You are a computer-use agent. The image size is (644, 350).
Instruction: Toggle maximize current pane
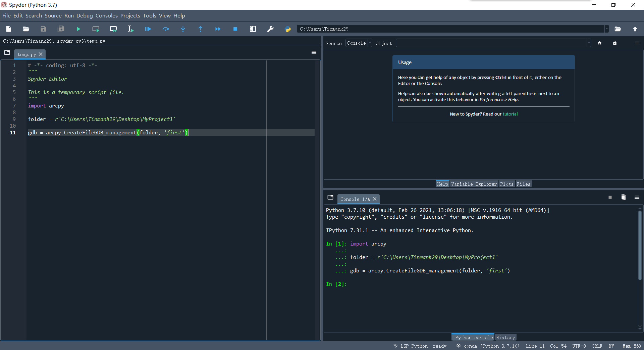point(253,29)
